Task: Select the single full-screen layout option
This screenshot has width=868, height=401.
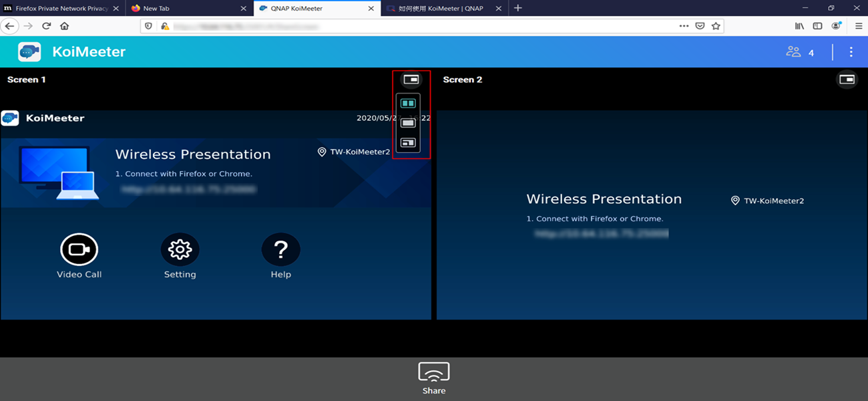Action: [408, 123]
